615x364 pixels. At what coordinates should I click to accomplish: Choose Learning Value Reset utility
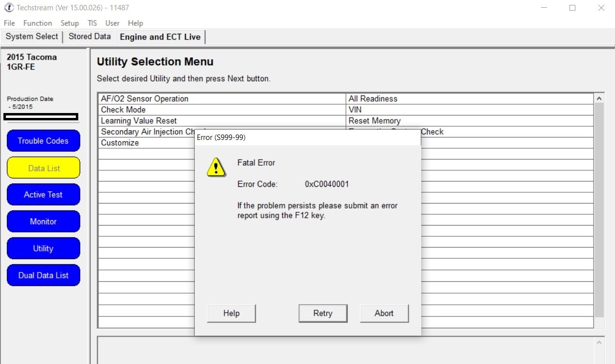[x=222, y=121]
